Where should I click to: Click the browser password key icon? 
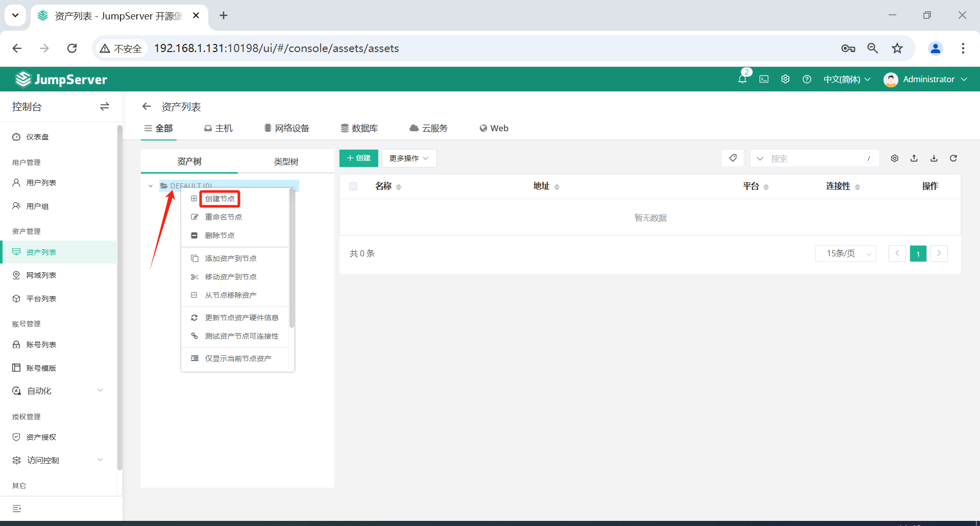pyautogui.click(x=848, y=49)
